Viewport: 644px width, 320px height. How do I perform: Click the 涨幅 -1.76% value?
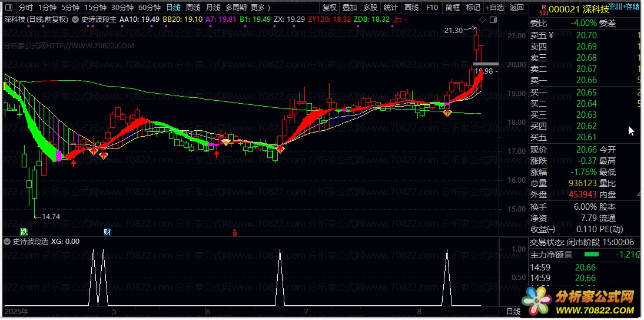tap(583, 172)
